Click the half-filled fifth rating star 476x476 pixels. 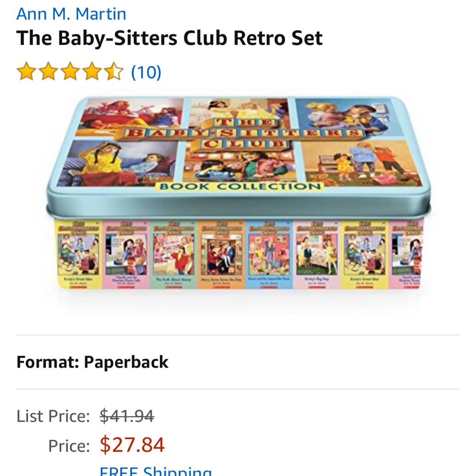(114, 72)
